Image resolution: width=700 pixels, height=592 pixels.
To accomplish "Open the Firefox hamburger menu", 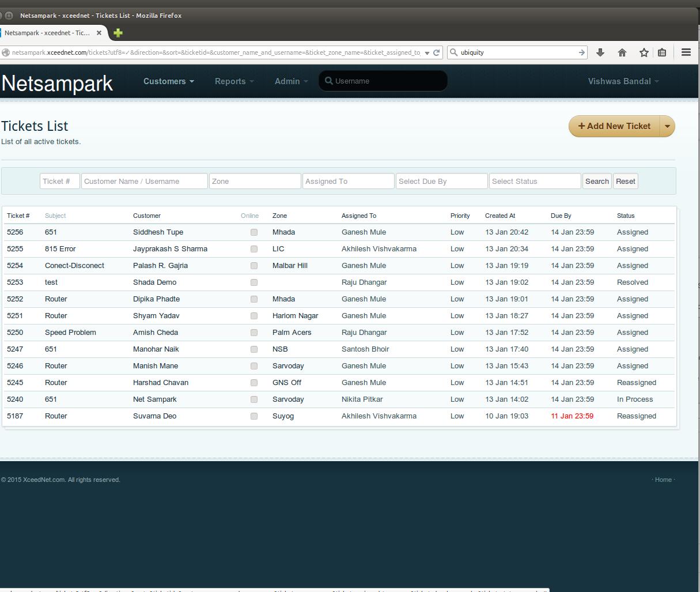I will pyautogui.click(x=686, y=52).
